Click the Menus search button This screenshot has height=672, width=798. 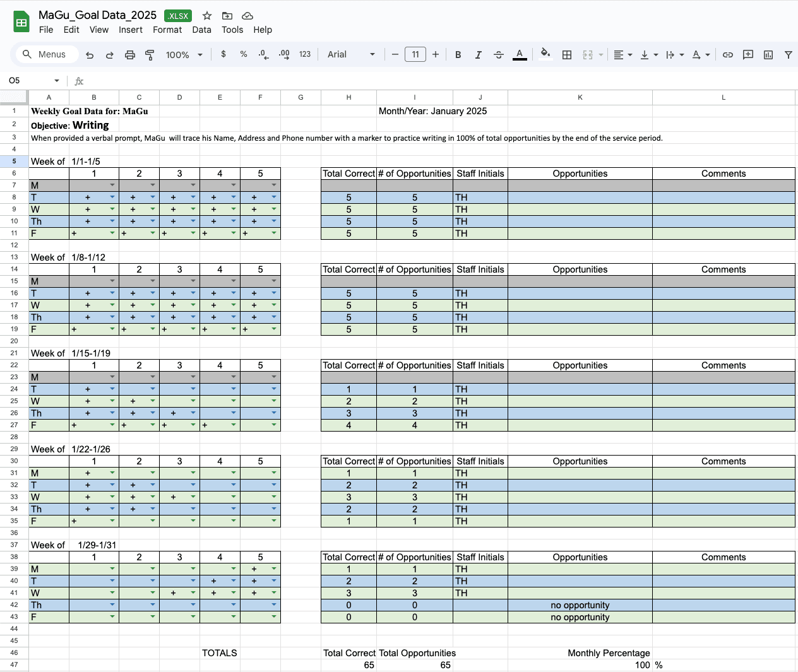pos(45,54)
